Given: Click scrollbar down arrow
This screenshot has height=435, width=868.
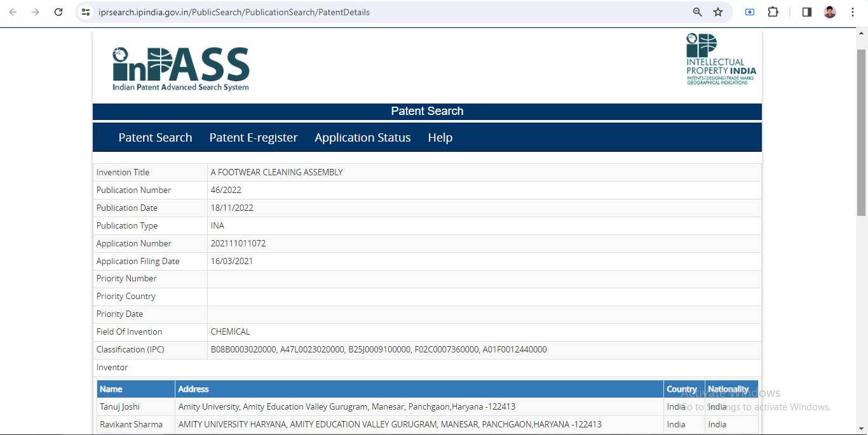Looking at the screenshot, I should coord(862,429).
